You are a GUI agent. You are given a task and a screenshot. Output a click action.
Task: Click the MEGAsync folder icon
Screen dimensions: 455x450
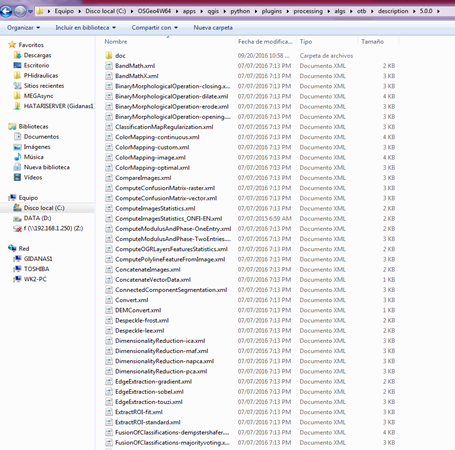point(17,96)
